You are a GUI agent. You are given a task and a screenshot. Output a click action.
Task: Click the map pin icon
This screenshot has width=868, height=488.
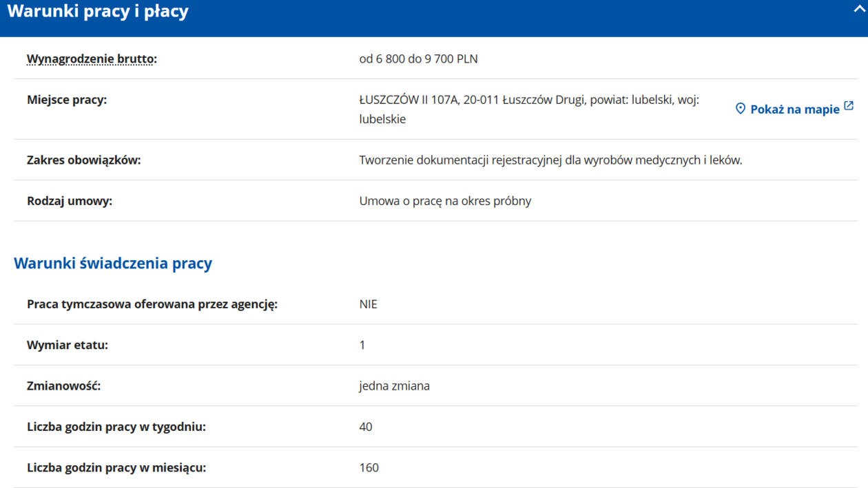coord(741,109)
